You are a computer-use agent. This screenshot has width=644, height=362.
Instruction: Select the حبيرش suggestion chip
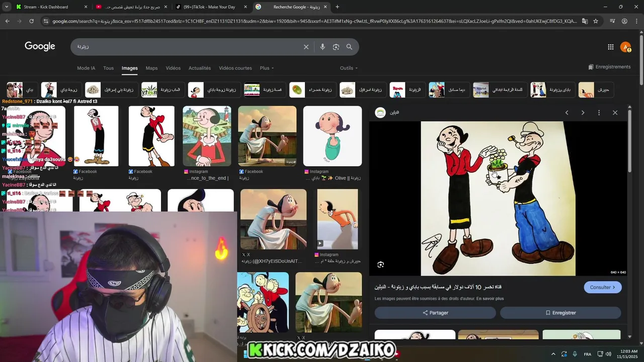pos(596,90)
